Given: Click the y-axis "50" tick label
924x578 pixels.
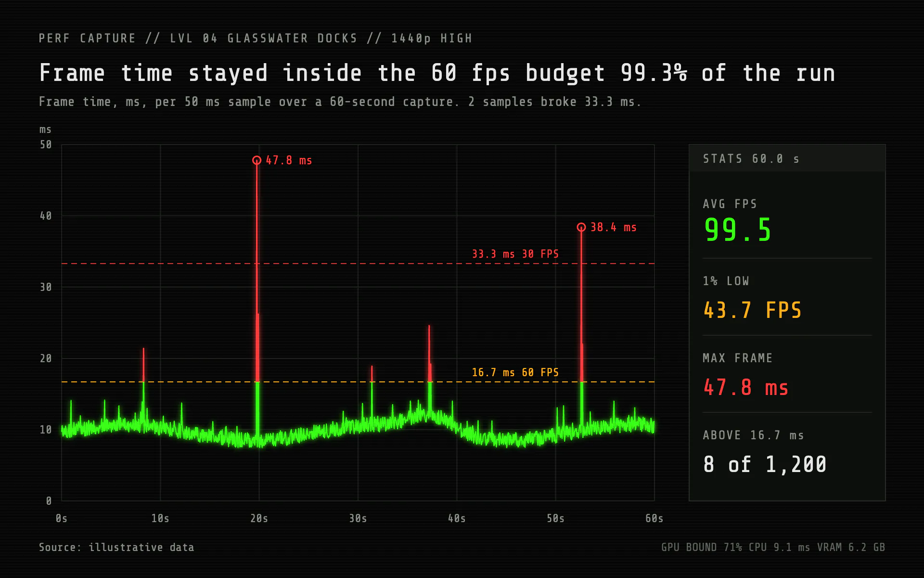Looking at the screenshot, I should click(x=46, y=144).
